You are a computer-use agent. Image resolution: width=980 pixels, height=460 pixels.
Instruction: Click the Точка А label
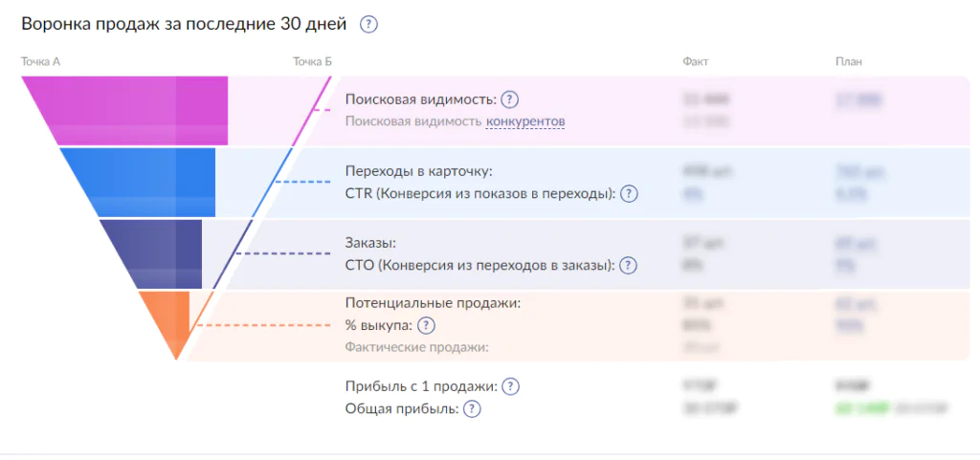click(40, 62)
